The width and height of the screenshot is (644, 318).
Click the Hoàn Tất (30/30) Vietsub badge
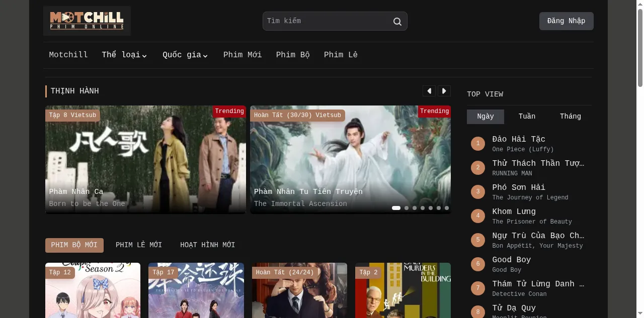[x=297, y=116]
